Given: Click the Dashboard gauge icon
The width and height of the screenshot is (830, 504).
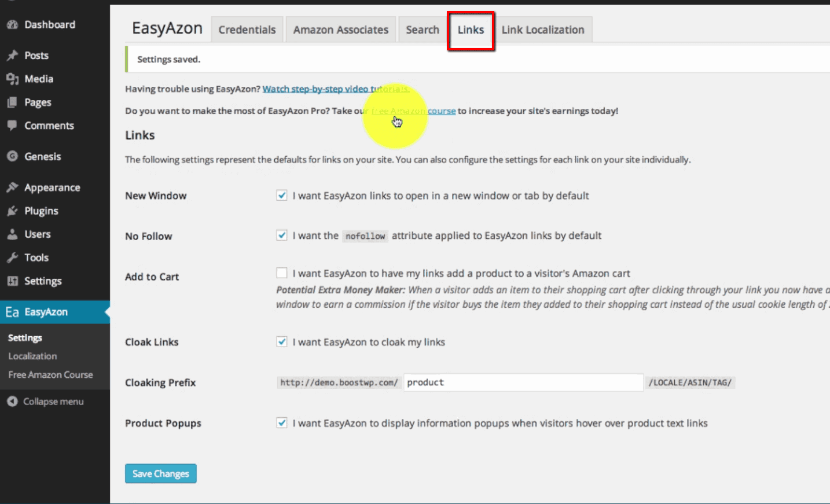Looking at the screenshot, I should click(x=12, y=25).
